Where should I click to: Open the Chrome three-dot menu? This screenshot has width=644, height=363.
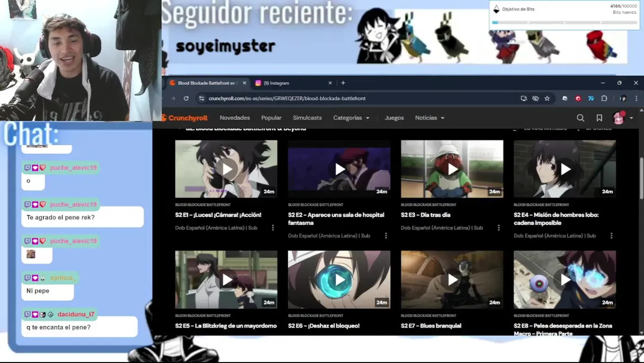(636, 98)
